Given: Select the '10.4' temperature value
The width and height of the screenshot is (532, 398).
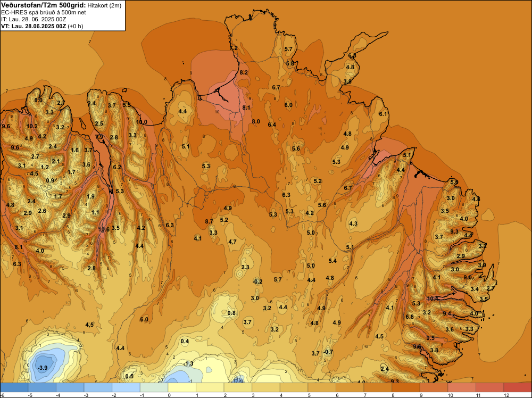Looking at the screenshot, I should pyautogui.click(x=432, y=298).
